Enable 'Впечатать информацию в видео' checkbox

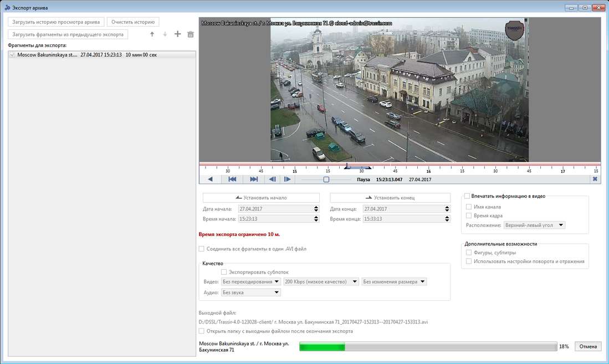pyautogui.click(x=467, y=196)
